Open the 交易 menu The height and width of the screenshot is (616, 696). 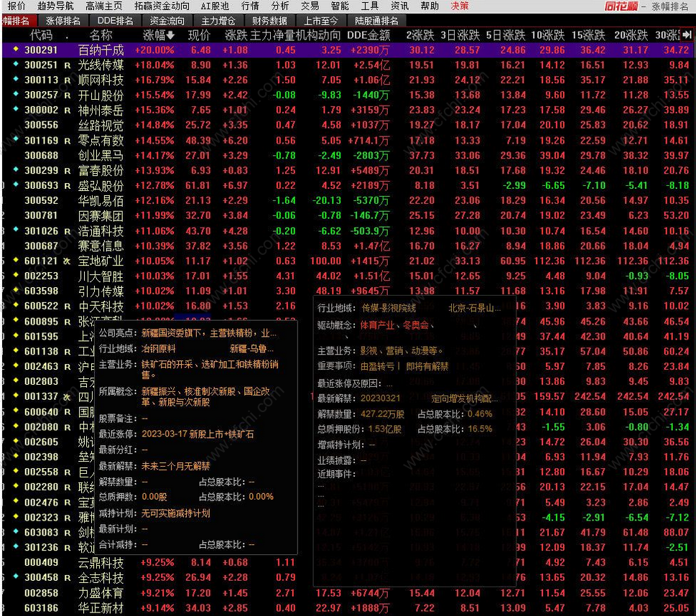(310, 6)
